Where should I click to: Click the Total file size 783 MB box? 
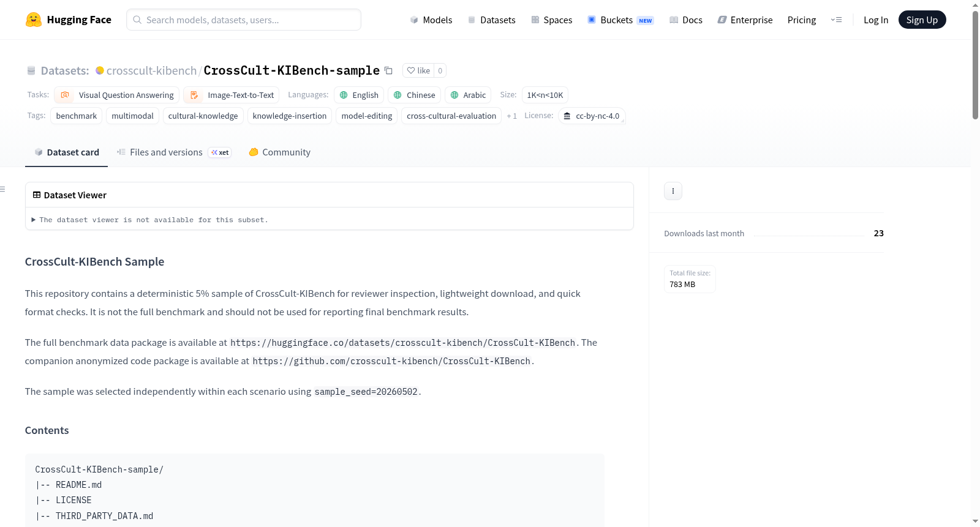click(690, 279)
